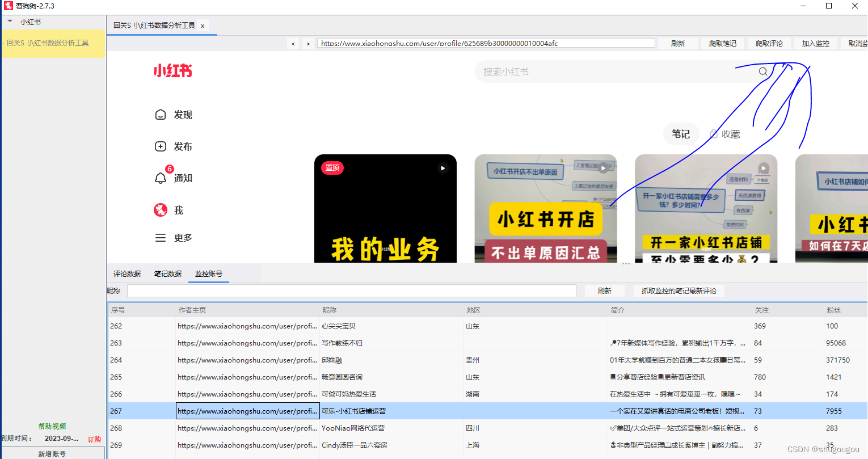Click follower count cell 95068
This screenshot has width=868, height=459.
point(845,343)
